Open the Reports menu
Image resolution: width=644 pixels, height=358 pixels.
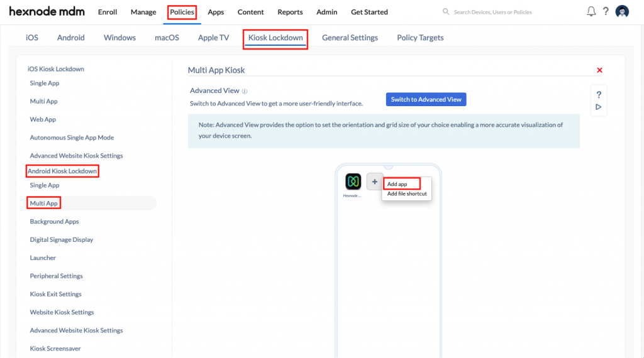tap(290, 12)
